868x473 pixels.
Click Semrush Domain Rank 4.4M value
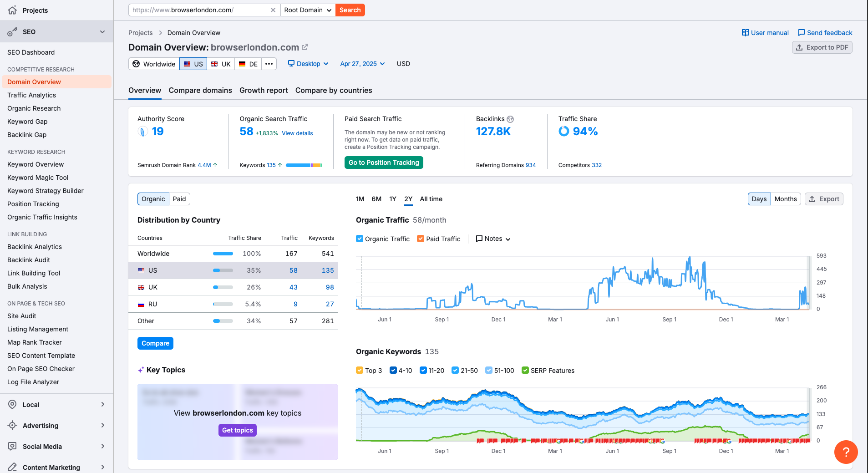pyautogui.click(x=204, y=165)
